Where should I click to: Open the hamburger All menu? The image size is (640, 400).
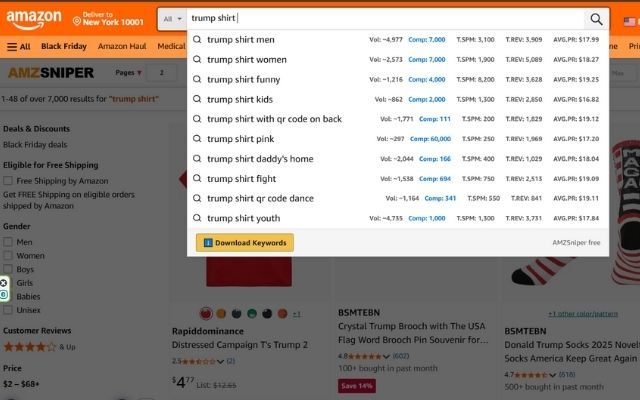pyautogui.click(x=18, y=47)
